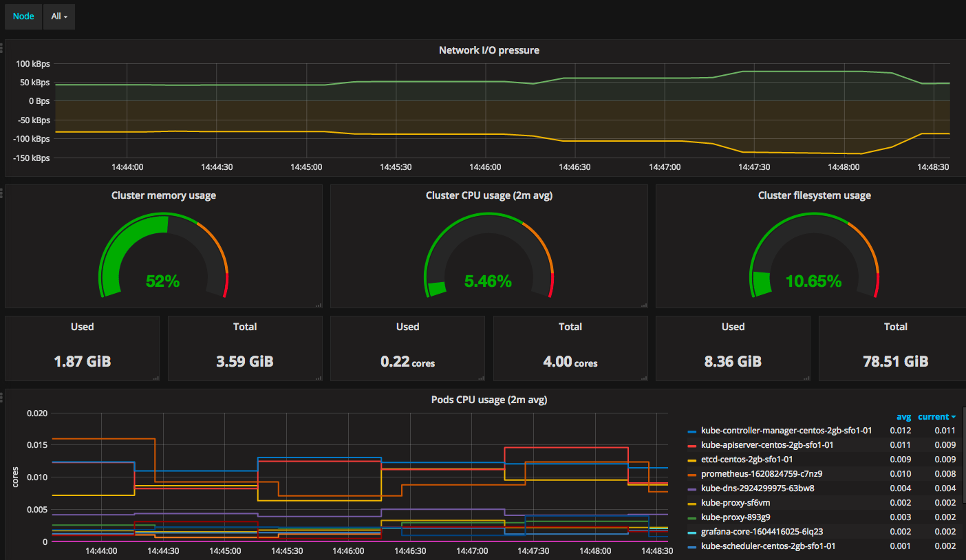Toggle kube-controller-manager-centos-2gb-sfo1-01 series visibility
Image resolution: width=966 pixels, height=560 pixels.
point(786,431)
